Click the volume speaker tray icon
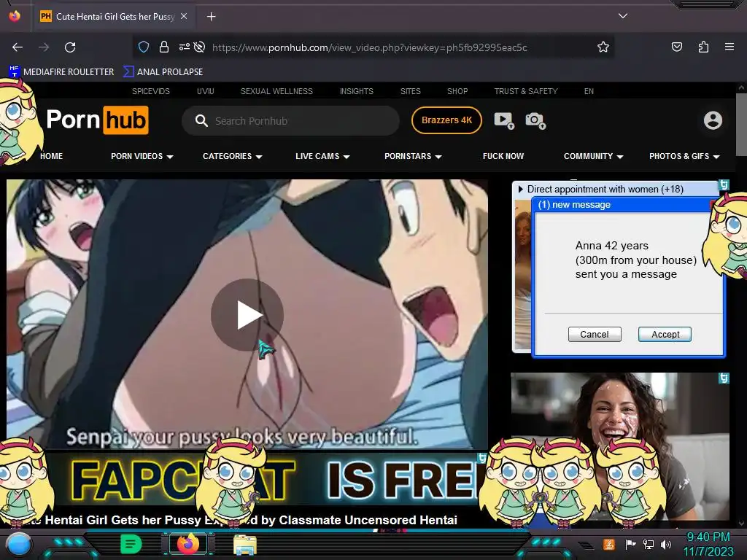Viewport: 747px width, 560px height. [665, 544]
